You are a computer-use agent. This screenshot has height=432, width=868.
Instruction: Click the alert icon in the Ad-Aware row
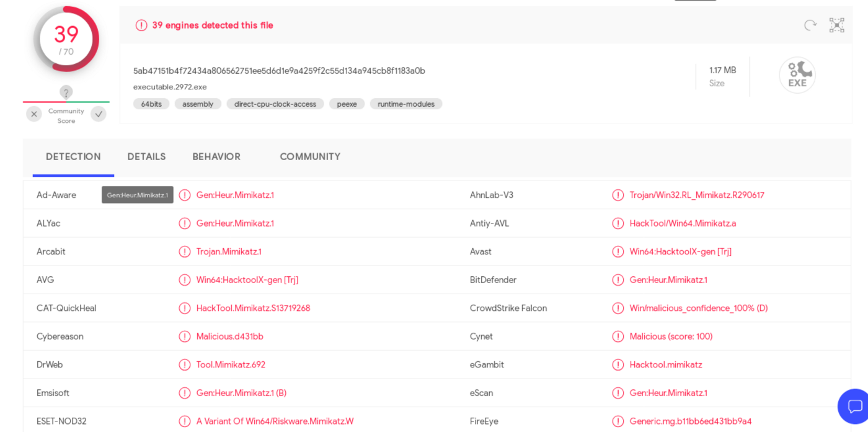[x=185, y=195]
